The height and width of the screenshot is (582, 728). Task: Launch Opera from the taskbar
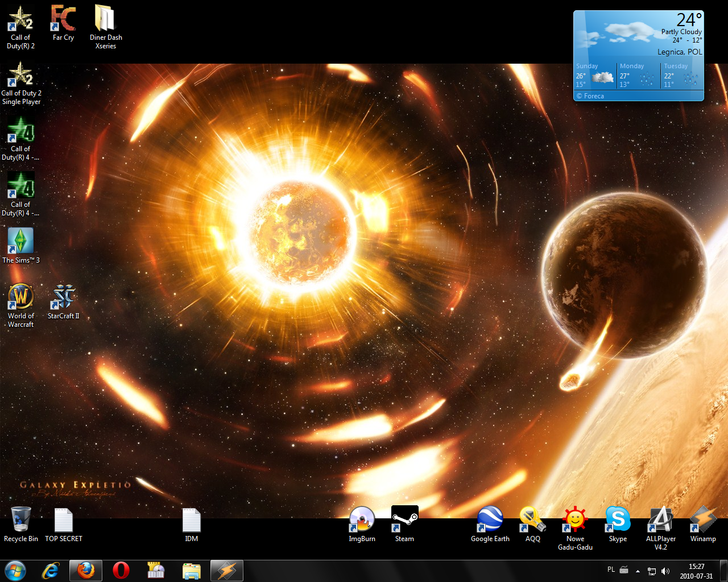click(121, 571)
